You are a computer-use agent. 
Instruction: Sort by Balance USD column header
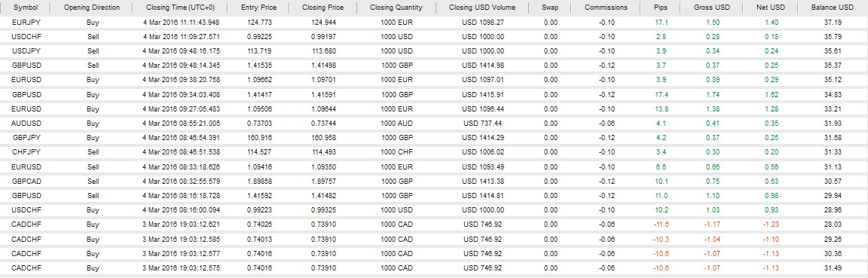click(x=833, y=8)
